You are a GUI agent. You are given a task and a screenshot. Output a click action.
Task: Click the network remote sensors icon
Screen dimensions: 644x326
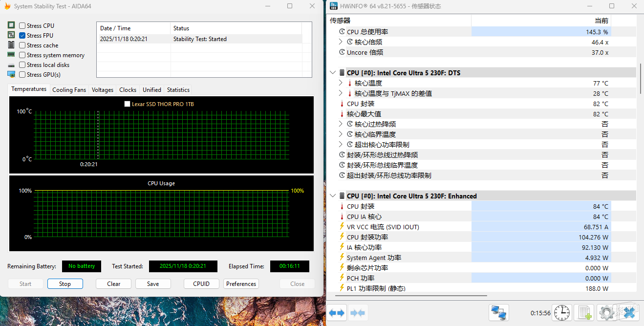coord(499,313)
